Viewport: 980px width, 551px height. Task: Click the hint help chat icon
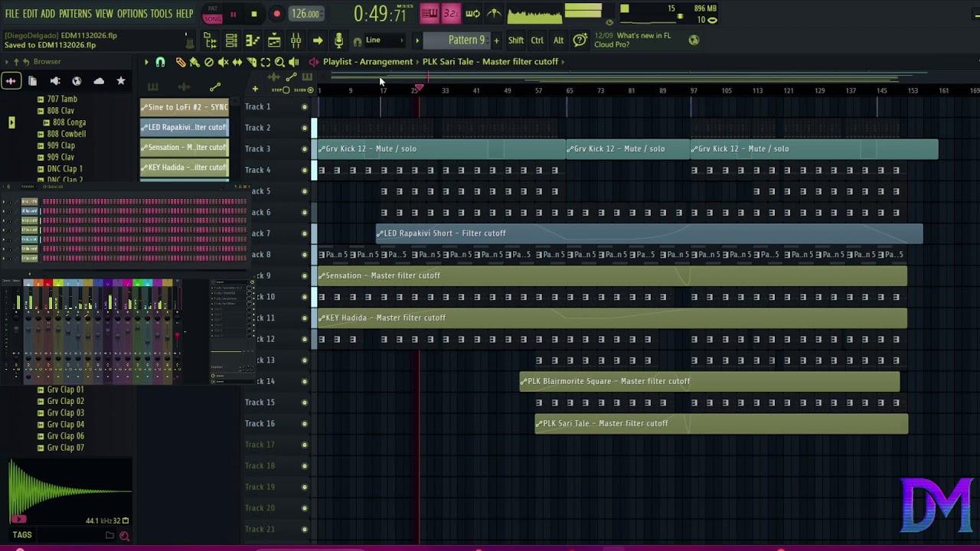(x=580, y=41)
